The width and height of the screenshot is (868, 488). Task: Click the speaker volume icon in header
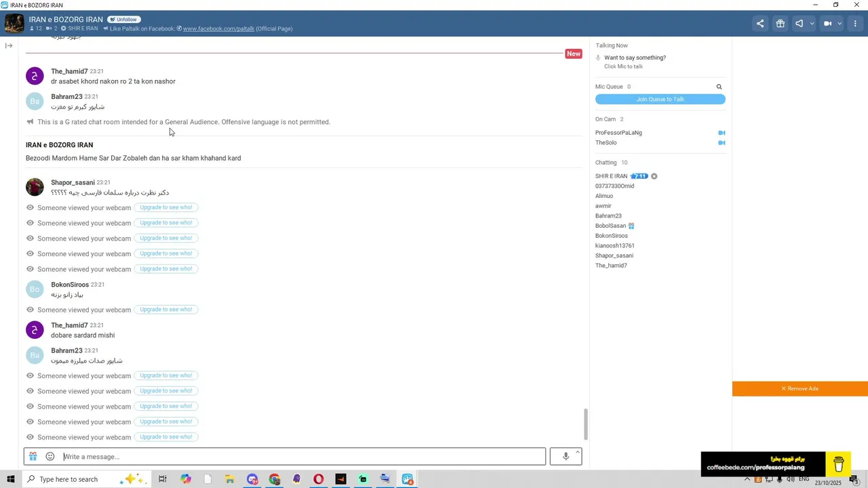coord(800,24)
